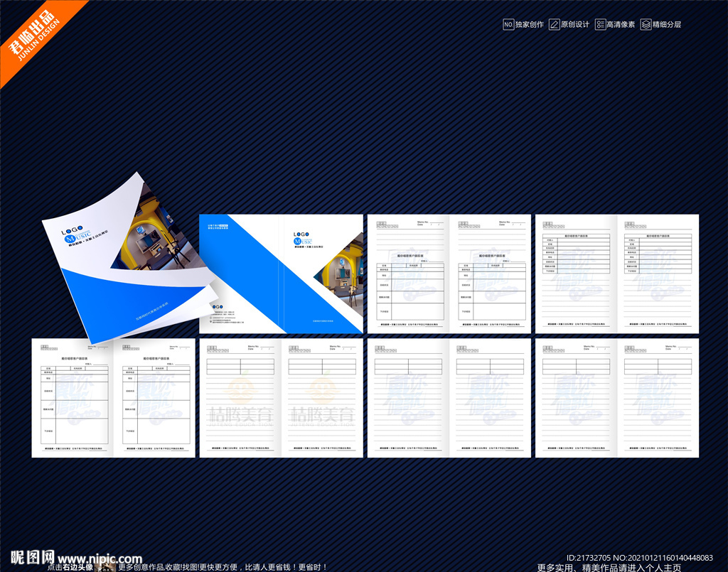Image resolution: width=728 pixels, height=572 pixels.
Task: Click the 更多实用、精美作品请进入个人主页 text
Action: (609, 567)
